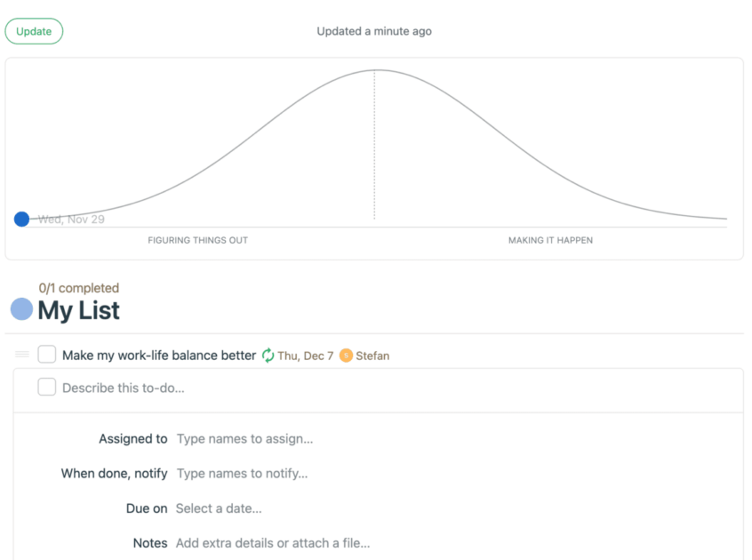Click the recurring repeat icon on the to-do
Image resolution: width=752 pixels, height=560 pixels.
pyautogui.click(x=266, y=355)
